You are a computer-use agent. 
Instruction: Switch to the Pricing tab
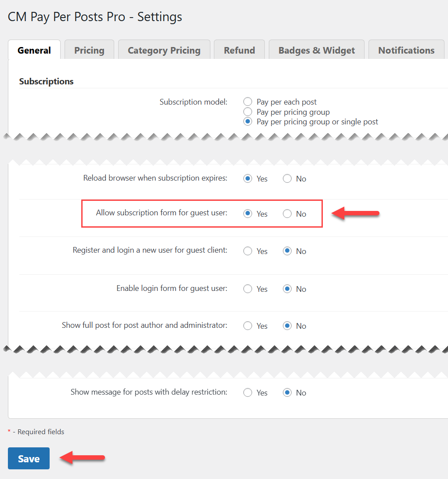click(89, 50)
